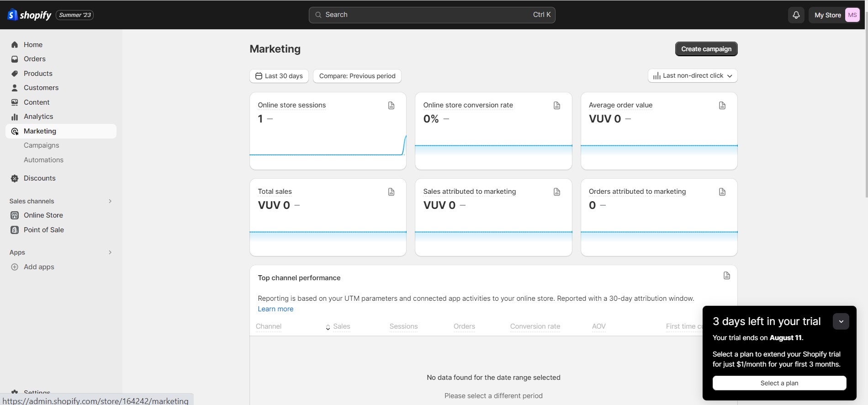Click the Search input field
The width and height of the screenshot is (868, 405).
pyautogui.click(x=432, y=15)
